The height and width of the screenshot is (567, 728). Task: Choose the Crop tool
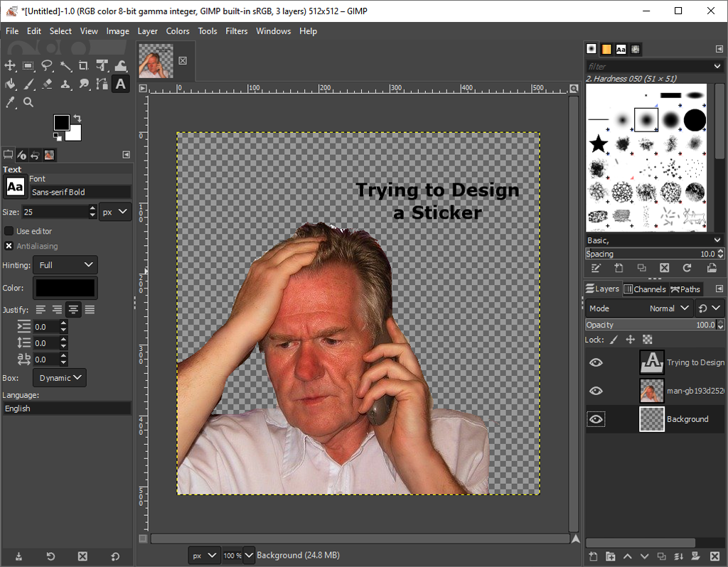click(x=84, y=66)
